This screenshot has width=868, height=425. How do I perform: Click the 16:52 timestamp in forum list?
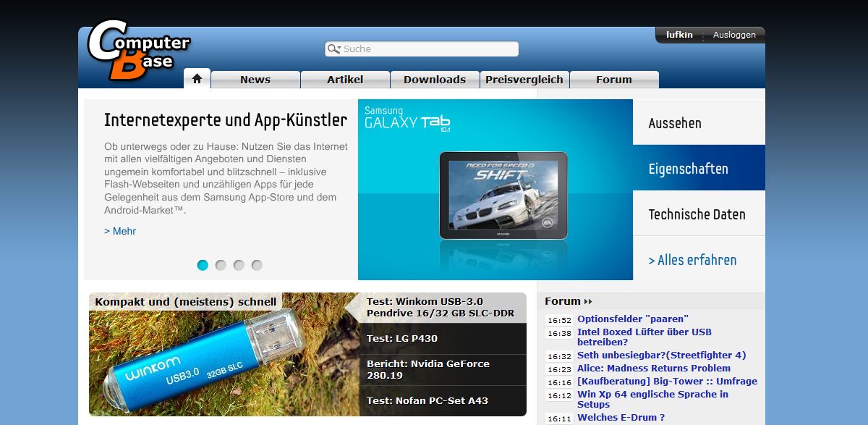click(559, 320)
